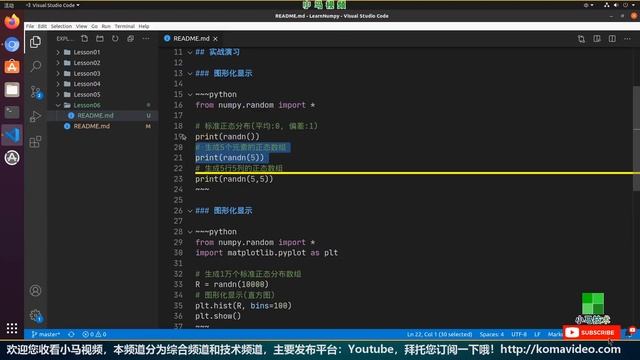The image size is (640, 360).
Task: Refresh the Explorer file tree
Action: pyautogui.click(x=115, y=38)
